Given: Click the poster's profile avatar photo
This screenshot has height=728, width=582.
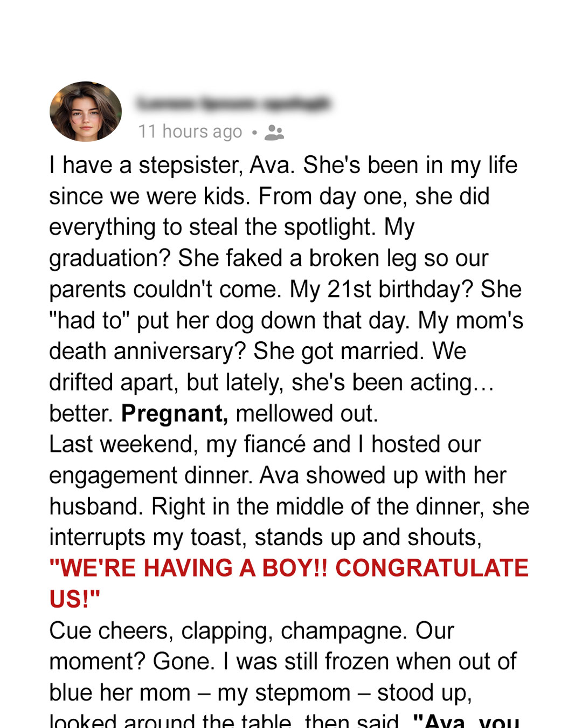Looking at the screenshot, I should 86,112.
